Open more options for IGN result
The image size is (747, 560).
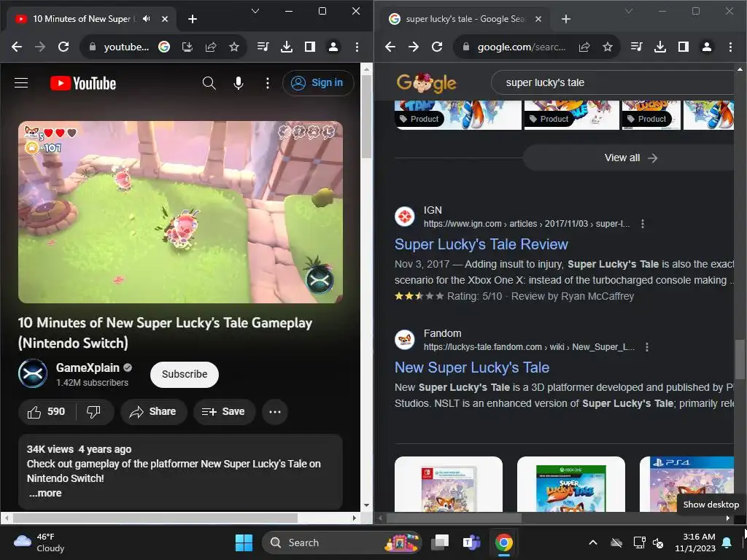[x=643, y=224]
